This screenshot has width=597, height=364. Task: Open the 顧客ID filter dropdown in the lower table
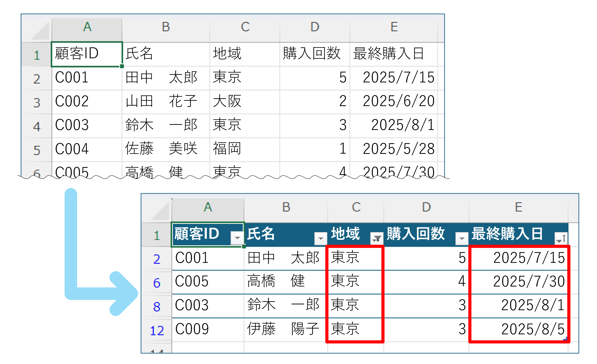coord(237,238)
